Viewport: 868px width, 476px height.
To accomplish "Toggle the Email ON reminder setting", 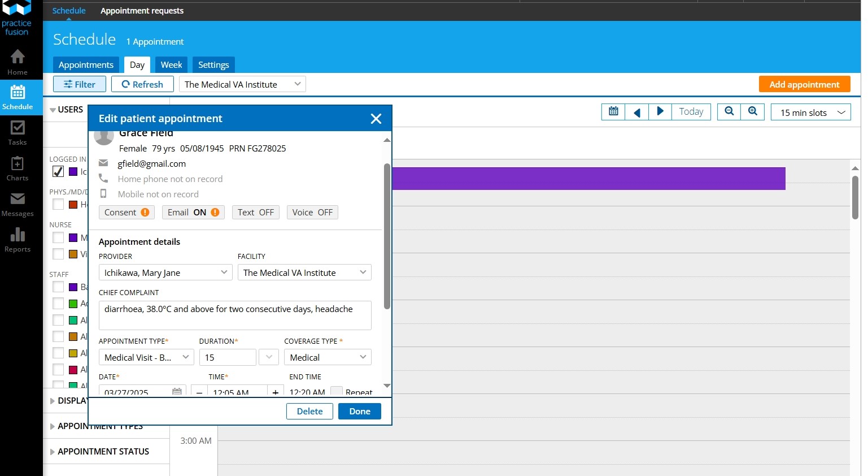I will [193, 212].
